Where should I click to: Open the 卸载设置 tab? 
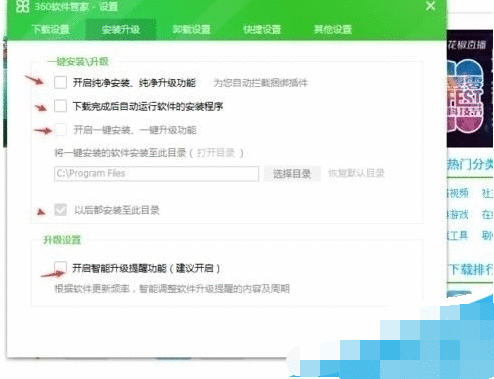point(191,29)
